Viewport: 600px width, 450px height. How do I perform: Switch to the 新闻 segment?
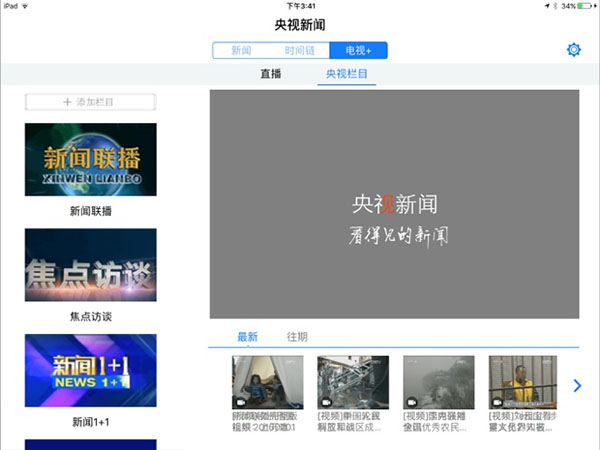point(241,50)
